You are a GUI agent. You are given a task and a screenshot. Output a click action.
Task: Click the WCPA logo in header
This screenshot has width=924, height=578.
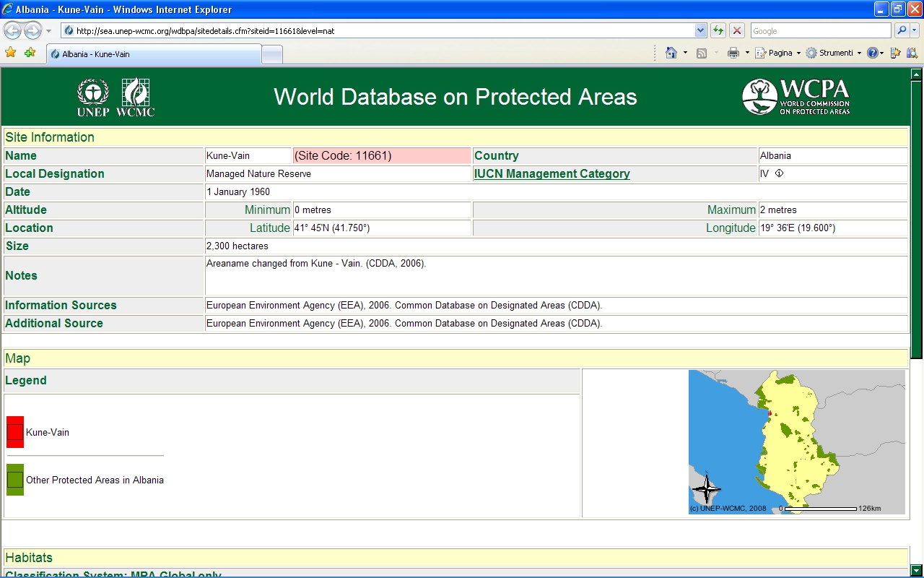[796, 97]
